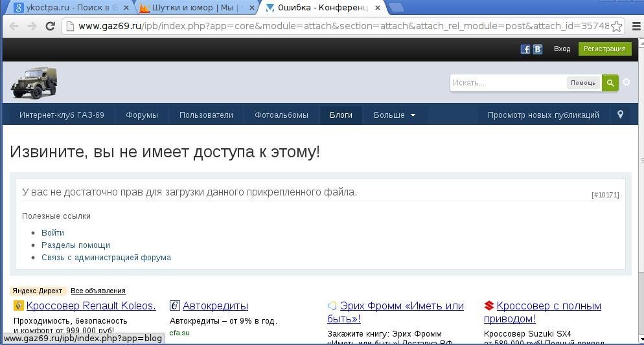Open Связь с администрацией форума link
Screen dimensions: 644x345
coord(106,258)
